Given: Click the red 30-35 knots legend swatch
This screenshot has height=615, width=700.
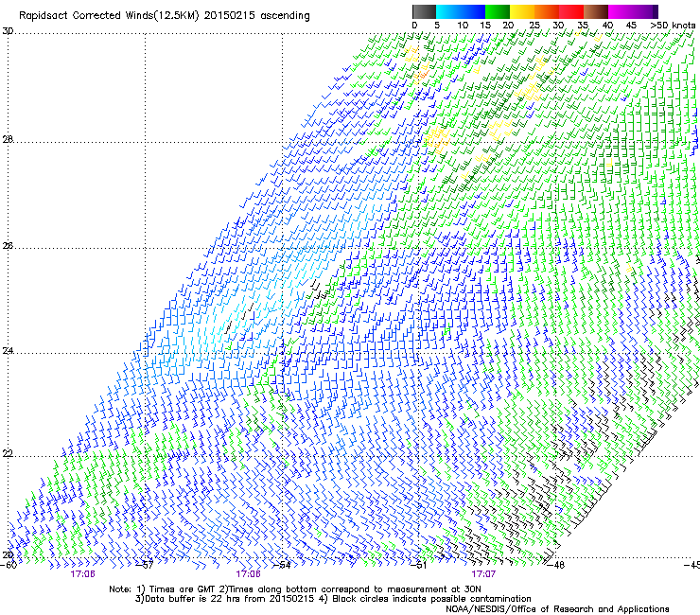Looking at the screenshot, I should pos(571,11).
